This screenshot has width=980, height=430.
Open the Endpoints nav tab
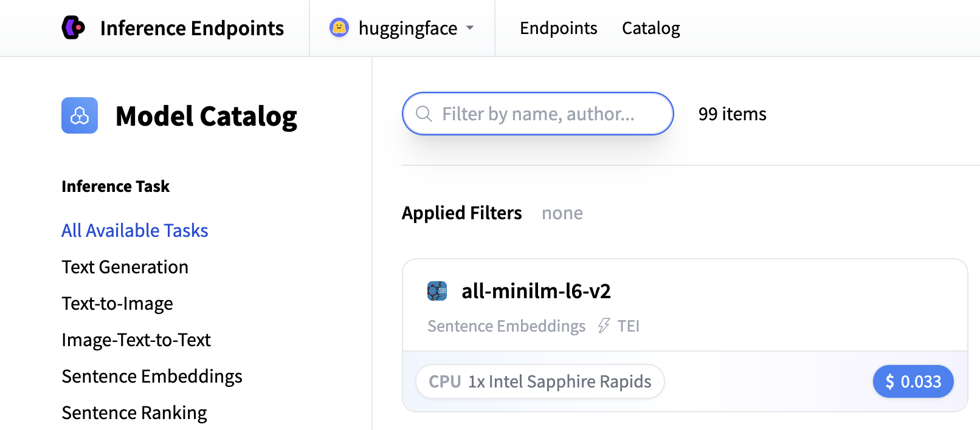coord(558,28)
